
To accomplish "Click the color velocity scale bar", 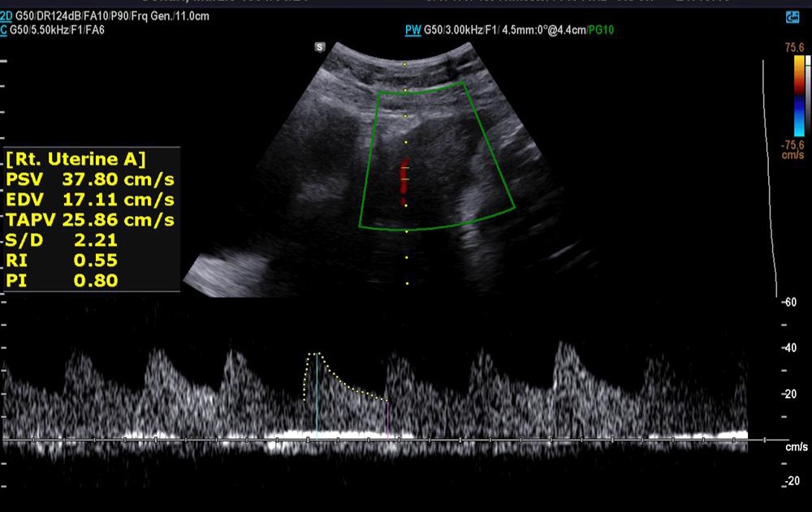I will [x=798, y=95].
